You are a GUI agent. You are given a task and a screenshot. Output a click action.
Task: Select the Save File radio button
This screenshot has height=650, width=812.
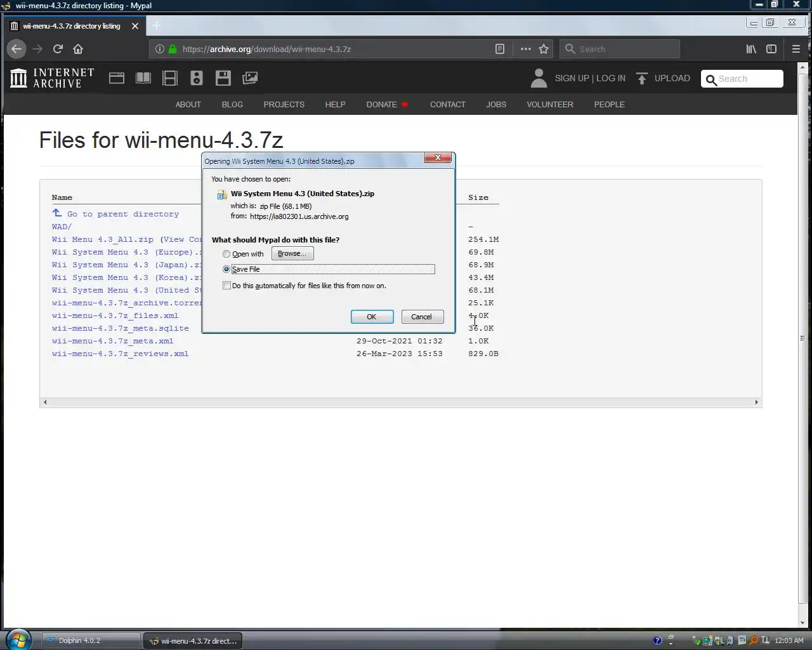click(x=226, y=269)
